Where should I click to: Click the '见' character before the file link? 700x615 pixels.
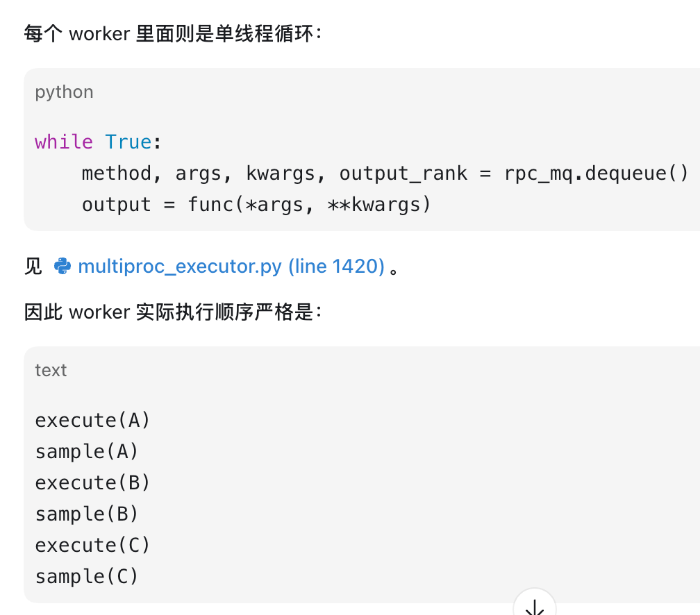click(x=33, y=267)
